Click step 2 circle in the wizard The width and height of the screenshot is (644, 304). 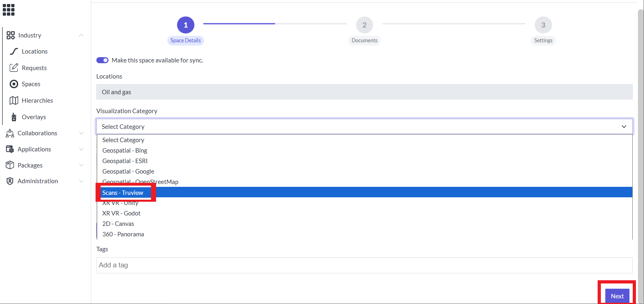pyautogui.click(x=365, y=25)
